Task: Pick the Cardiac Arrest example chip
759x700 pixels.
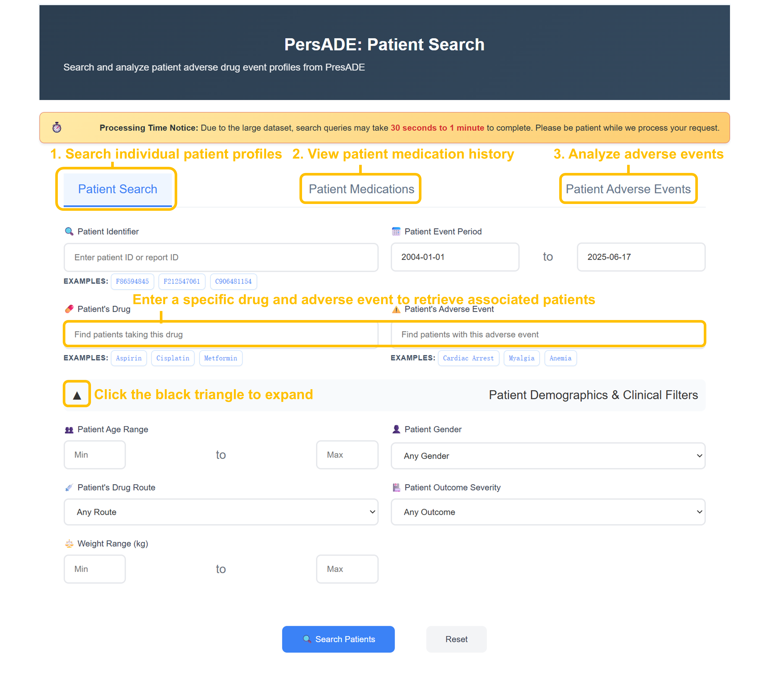Action: click(468, 358)
